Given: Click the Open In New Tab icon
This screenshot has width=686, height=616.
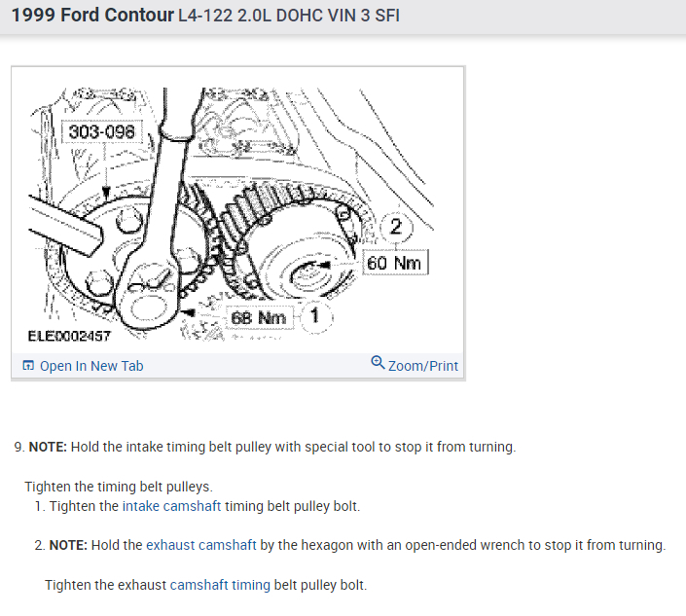Looking at the screenshot, I should click(x=28, y=365).
